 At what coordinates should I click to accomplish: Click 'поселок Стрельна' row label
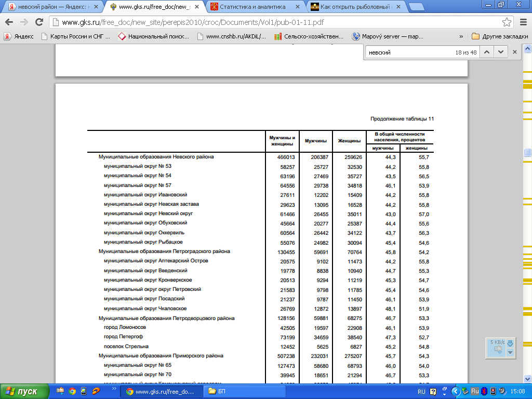point(126,347)
